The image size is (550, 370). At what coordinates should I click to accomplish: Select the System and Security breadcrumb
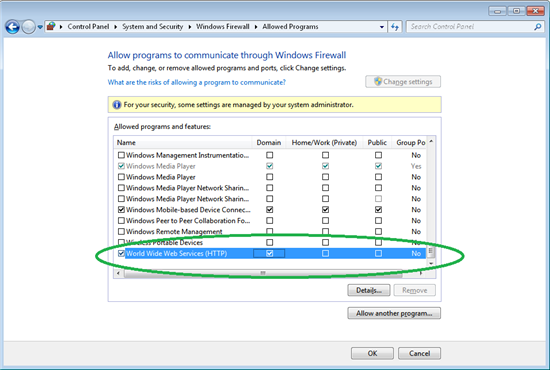coord(153,27)
